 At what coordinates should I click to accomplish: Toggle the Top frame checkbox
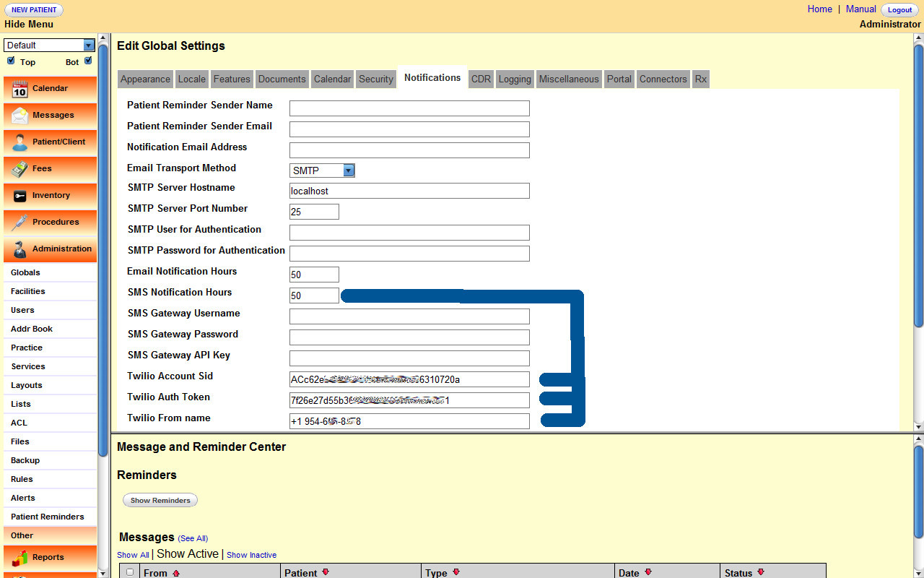pos(11,61)
